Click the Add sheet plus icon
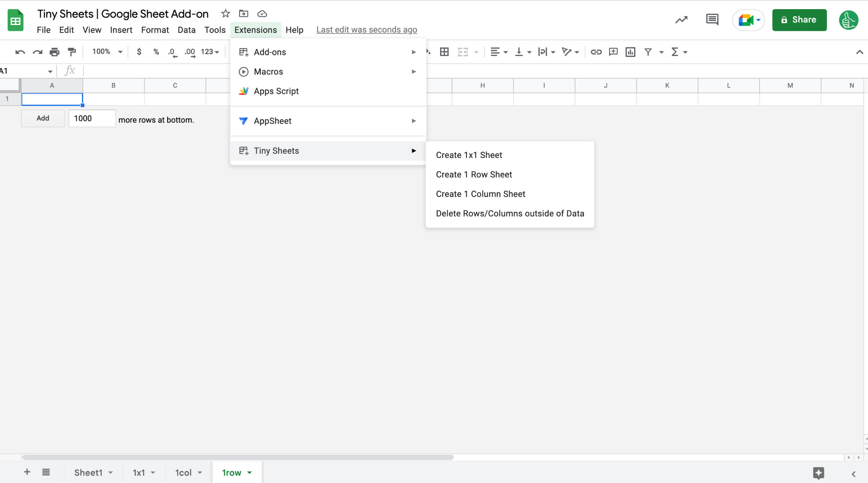The height and width of the screenshot is (483, 868). (27, 472)
